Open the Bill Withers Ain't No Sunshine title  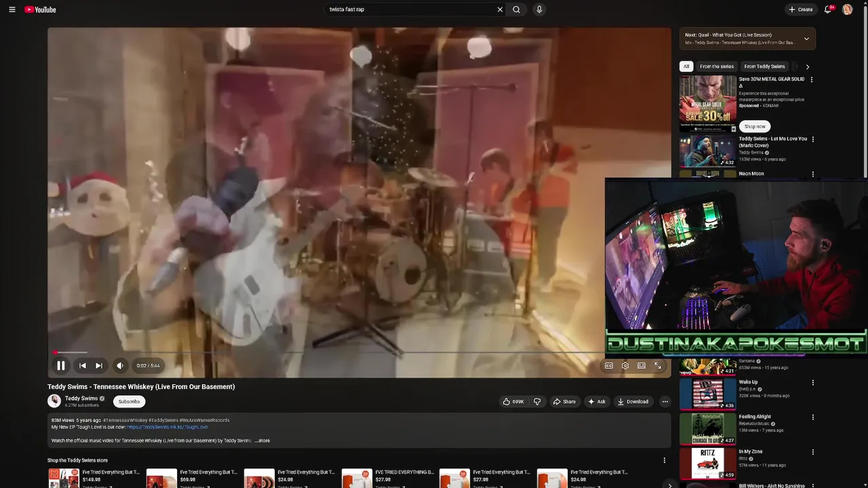(772, 485)
